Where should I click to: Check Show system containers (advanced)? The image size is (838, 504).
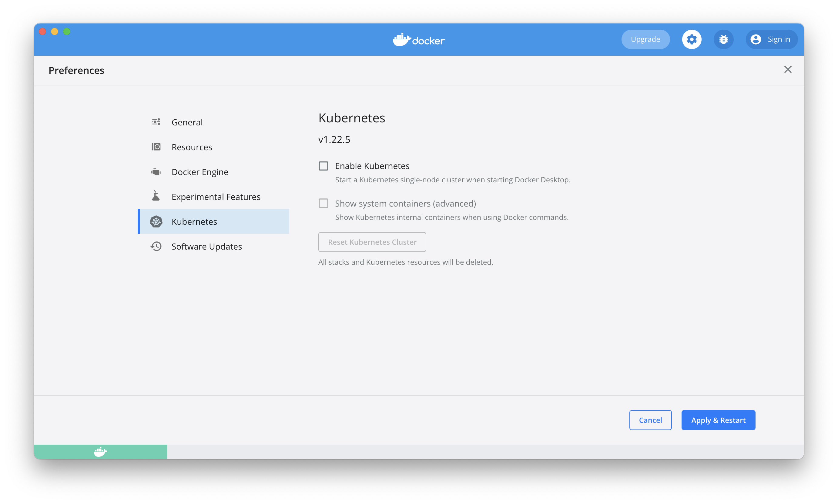(x=323, y=203)
